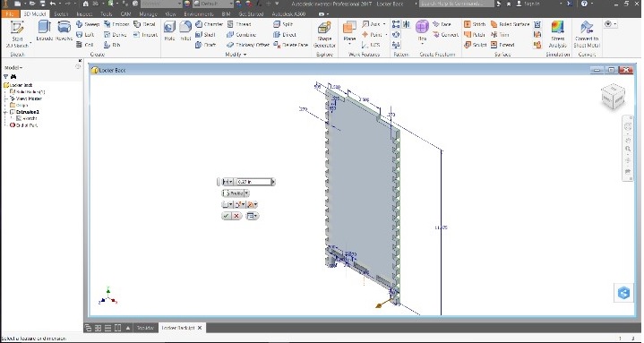Open the Help dropdown arrow
The width and height of the screenshot is (644, 343).
coord(591,4)
